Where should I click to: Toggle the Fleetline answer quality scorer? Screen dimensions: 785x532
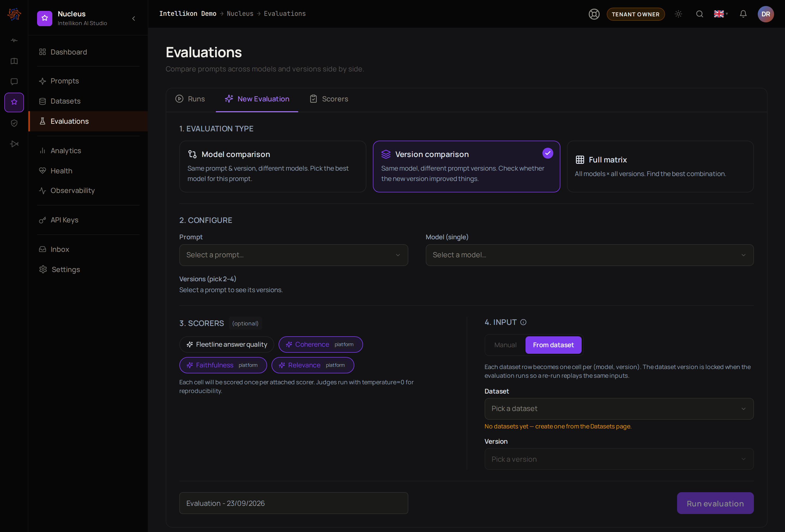[227, 344]
